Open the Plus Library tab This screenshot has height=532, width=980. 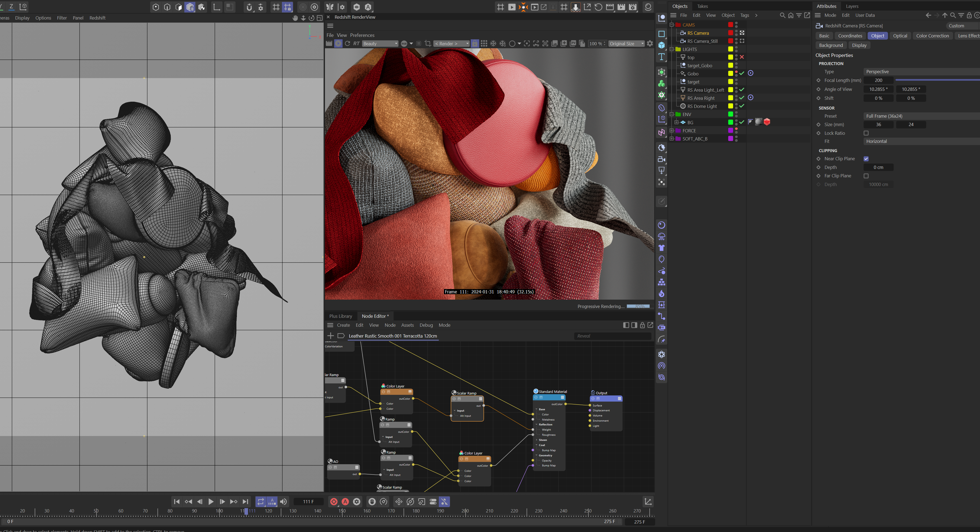pyautogui.click(x=340, y=316)
